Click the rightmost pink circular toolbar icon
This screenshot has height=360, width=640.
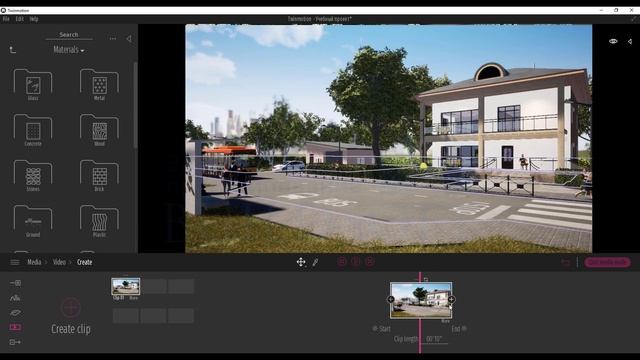pyautogui.click(x=370, y=262)
